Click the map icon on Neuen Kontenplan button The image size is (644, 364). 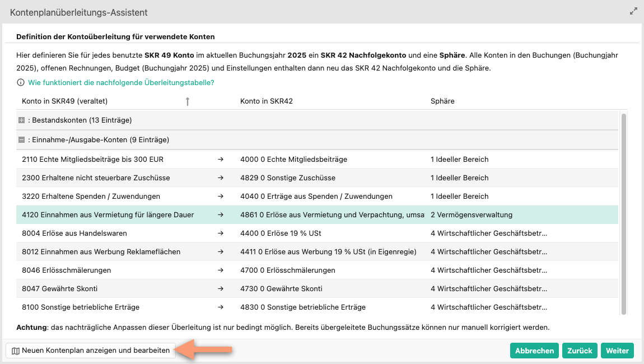pyautogui.click(x=16, y=351)
